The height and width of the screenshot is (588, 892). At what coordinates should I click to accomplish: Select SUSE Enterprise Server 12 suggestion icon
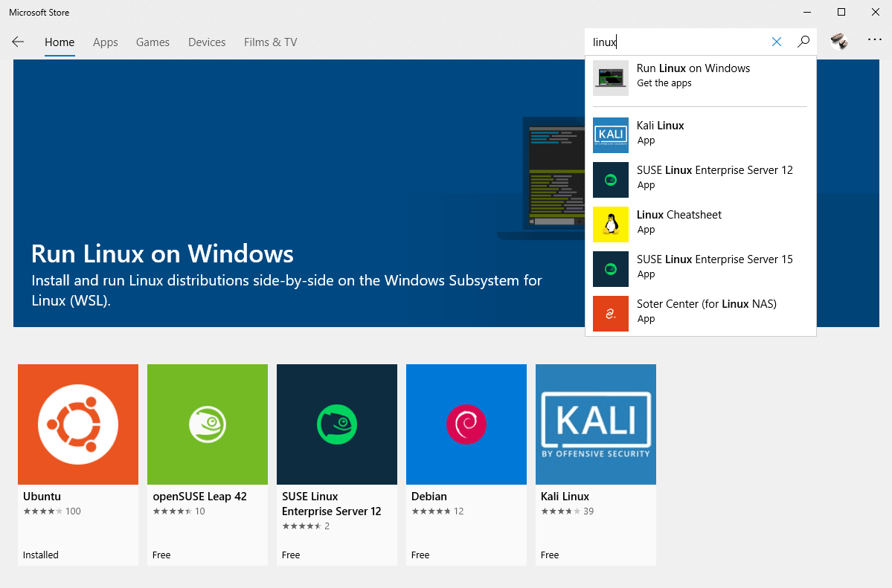[610, 180]
